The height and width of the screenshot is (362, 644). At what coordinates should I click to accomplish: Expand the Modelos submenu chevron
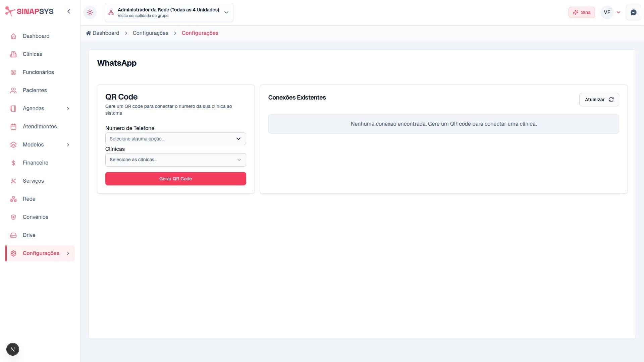[x=68, y=145]
